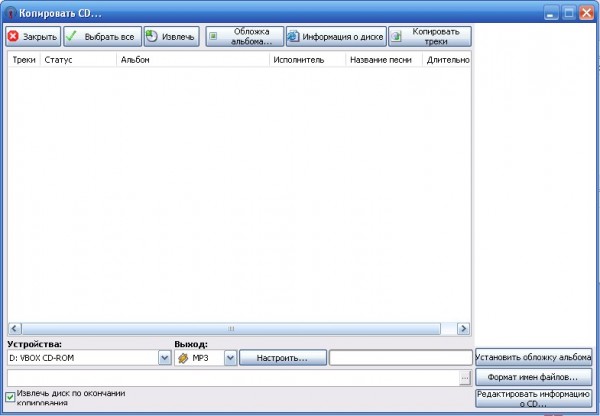This screenshot has height=416, width=600.
Task: Open Формат имен файлов dialog
Action: tap(533, 377)
